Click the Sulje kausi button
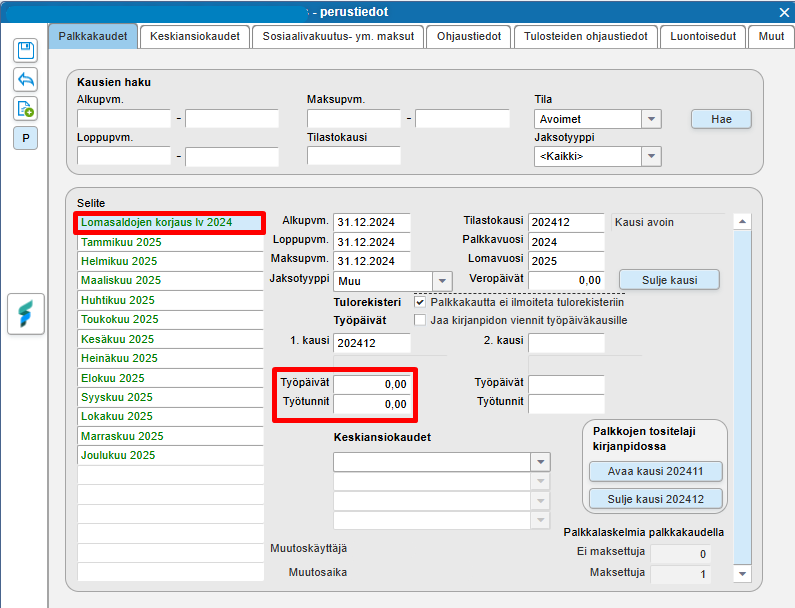 pos(669,280)
